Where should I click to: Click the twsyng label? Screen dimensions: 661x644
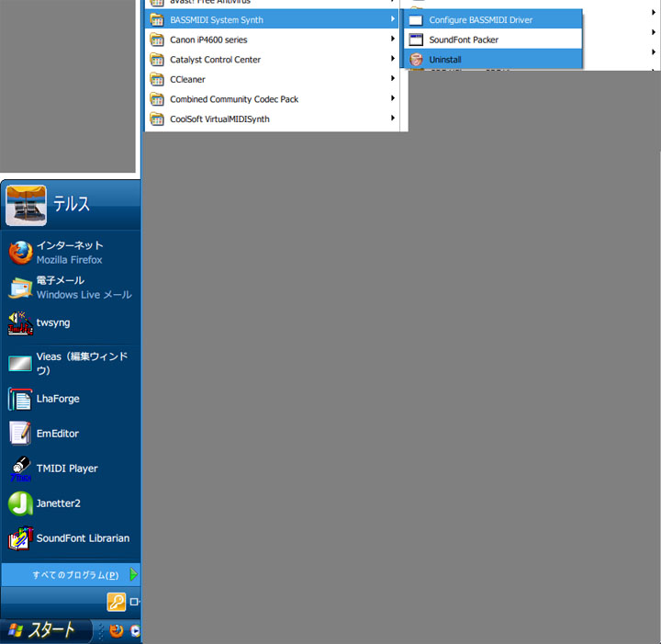[53, 323]
